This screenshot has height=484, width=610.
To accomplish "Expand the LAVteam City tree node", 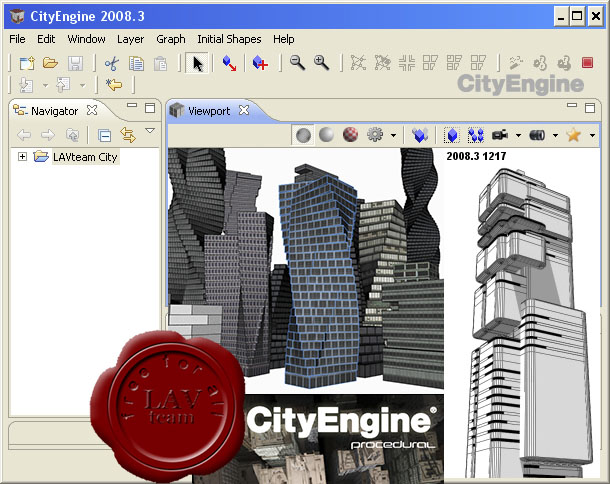I will [x=22, y=157].
